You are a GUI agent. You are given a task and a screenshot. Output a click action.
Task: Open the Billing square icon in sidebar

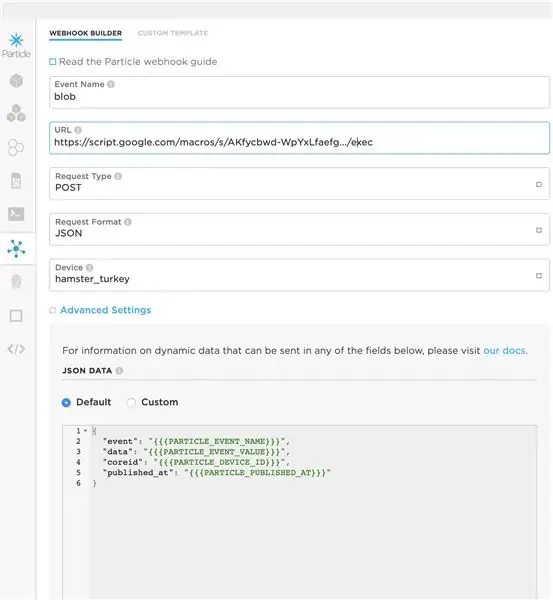[x=16, y=316]
